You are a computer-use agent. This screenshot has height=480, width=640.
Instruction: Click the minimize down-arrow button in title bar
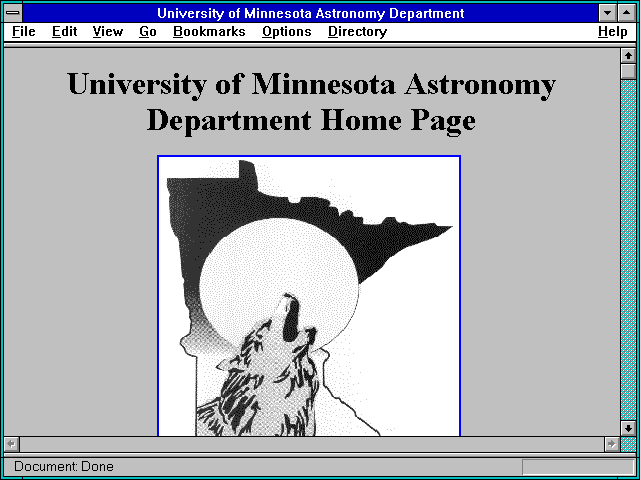tap(608, 13)
